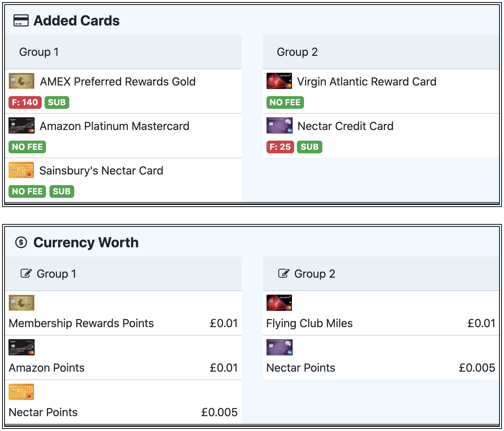Edit Group 2 currency worth via pencil icon
The width and height of the screenshot is (504, 431).
coord(284,273)
